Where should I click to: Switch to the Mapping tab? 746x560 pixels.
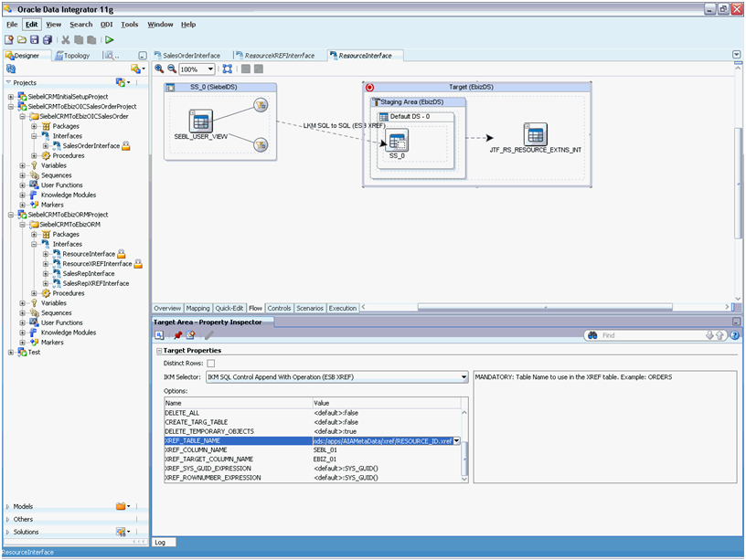(x=197, y=308)
